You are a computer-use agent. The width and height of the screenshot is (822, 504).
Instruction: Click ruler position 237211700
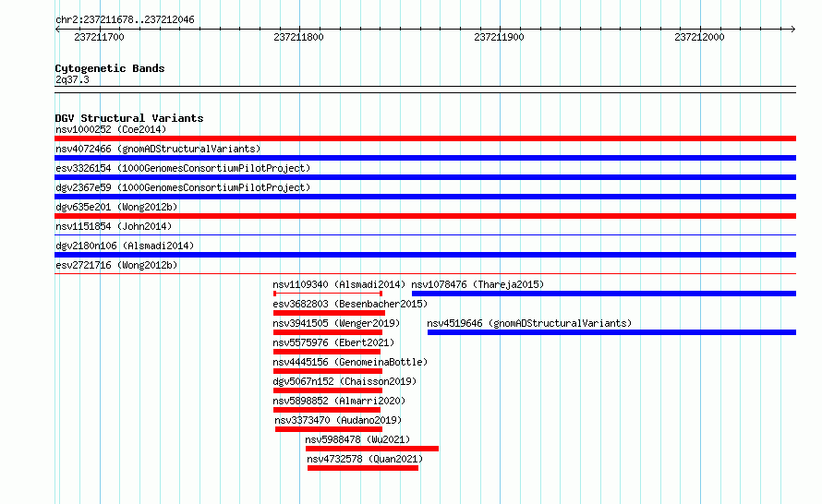click(99, 37)
